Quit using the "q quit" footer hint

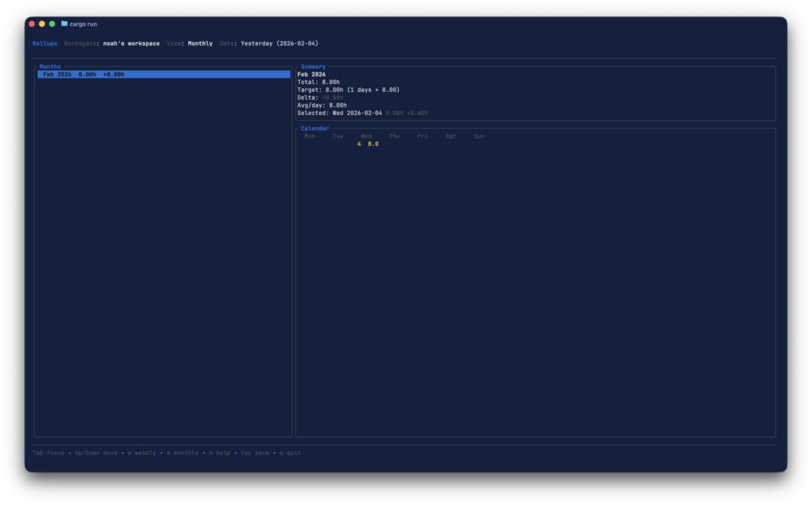tap(290, 453)
